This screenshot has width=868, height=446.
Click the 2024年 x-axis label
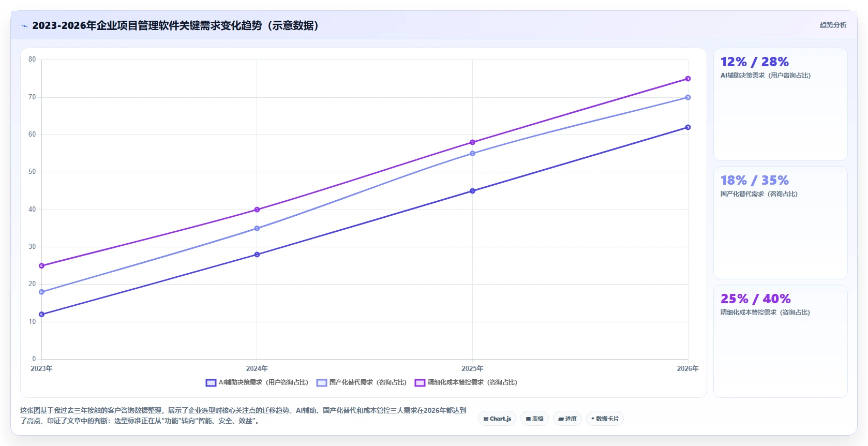(x=257, y=368)
